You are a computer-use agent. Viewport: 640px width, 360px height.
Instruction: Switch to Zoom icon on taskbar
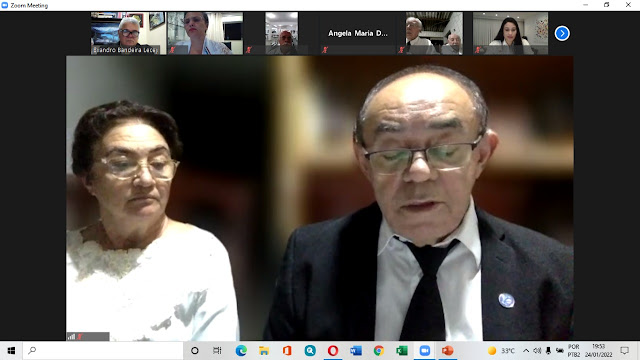point(425,351)
